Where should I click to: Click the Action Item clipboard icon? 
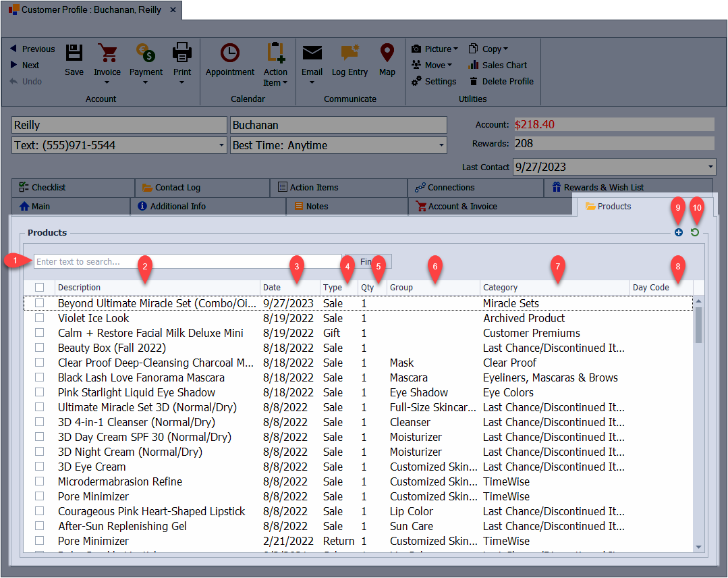(275, 53)
